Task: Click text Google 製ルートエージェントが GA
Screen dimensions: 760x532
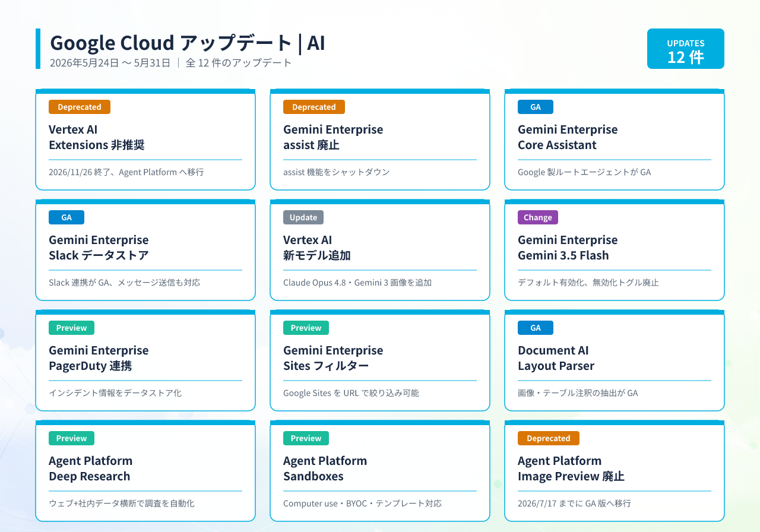Action: 584,172
